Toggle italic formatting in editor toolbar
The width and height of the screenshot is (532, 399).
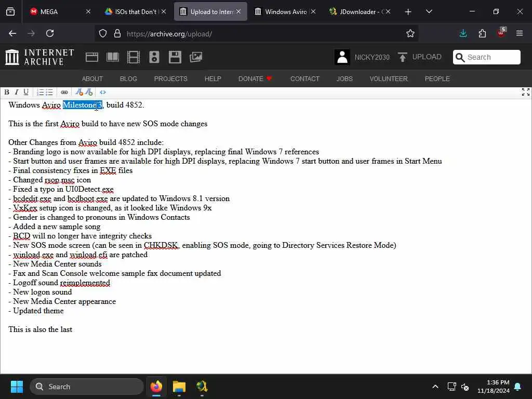[x=16, y=92]
